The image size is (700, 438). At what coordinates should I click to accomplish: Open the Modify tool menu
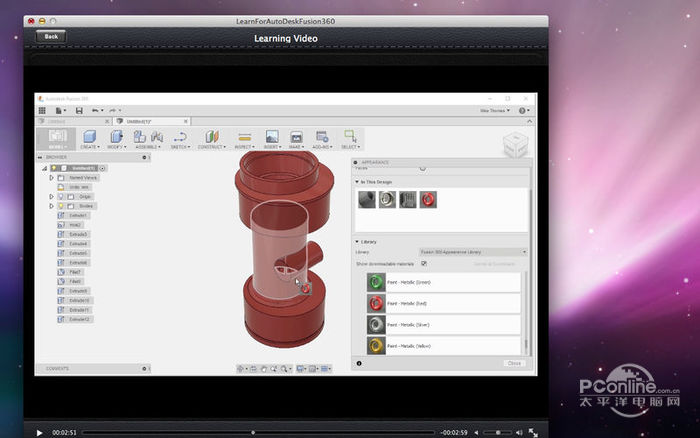tap(118, 137)
